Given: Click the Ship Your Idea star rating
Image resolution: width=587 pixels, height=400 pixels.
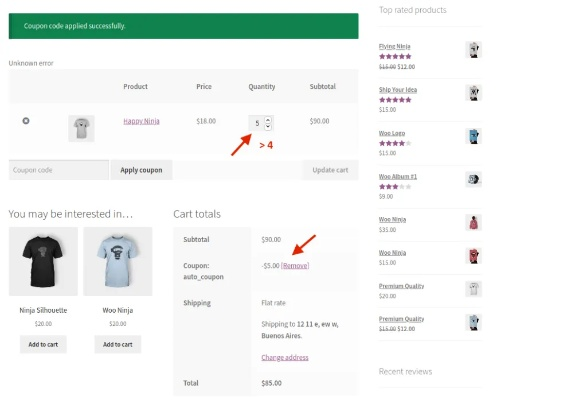Looking at the screenshot, I should pos(395,100).
